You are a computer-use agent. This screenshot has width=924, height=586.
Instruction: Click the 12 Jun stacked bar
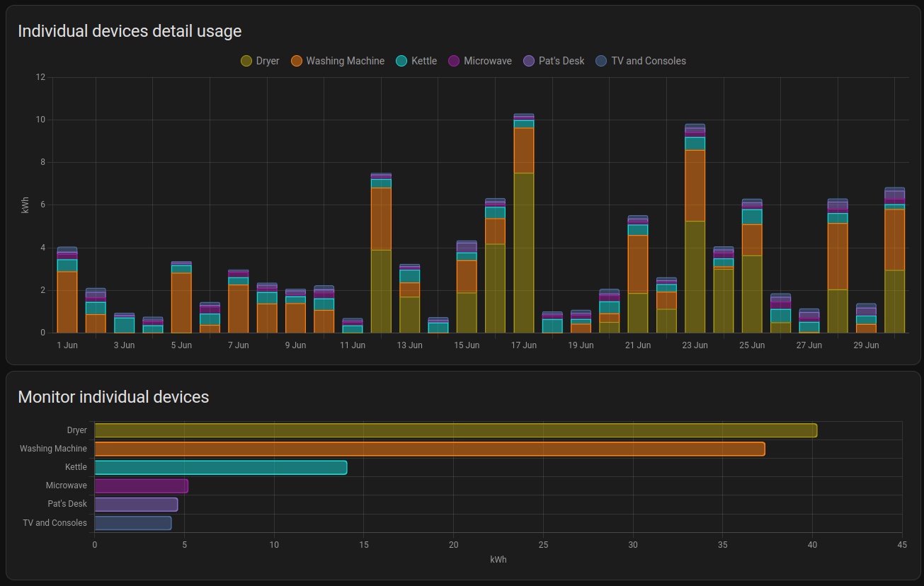tap(381, 253)
